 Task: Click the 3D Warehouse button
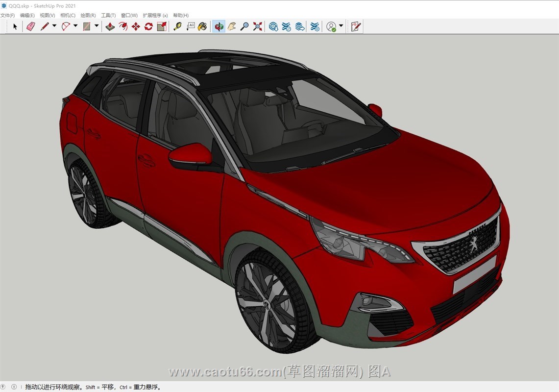[273, 26]
